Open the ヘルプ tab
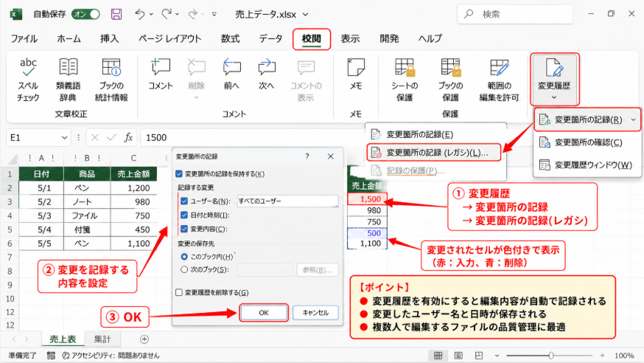 430,38
